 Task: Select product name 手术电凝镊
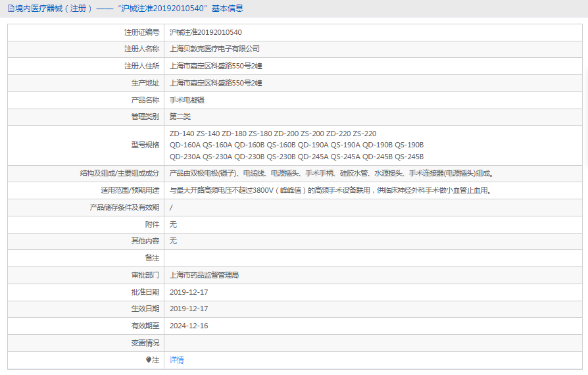(x=187, y=100)
